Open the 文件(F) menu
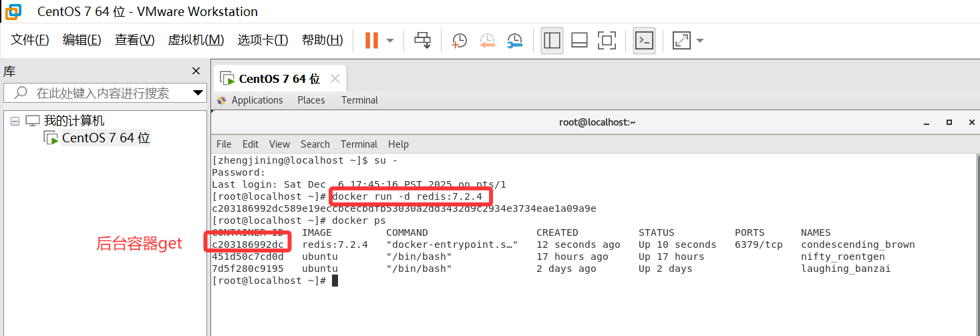The width and height of the screenshot is (980, 336). [x=30, y=40]
